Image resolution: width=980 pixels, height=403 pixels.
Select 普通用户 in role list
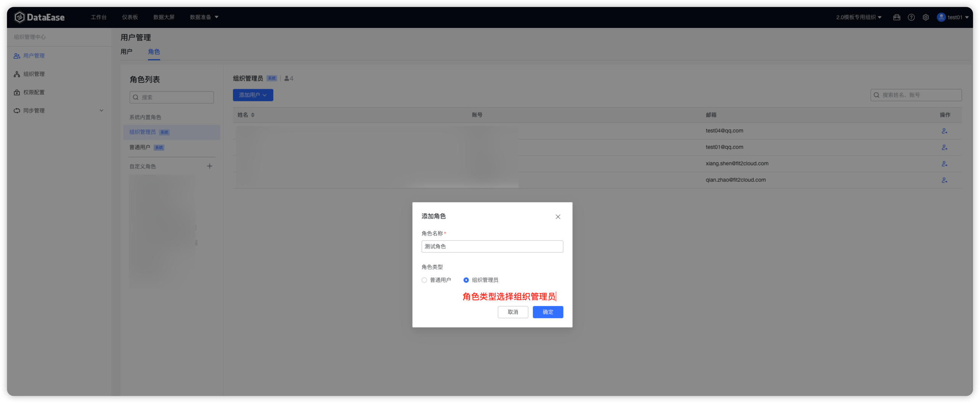172,147
